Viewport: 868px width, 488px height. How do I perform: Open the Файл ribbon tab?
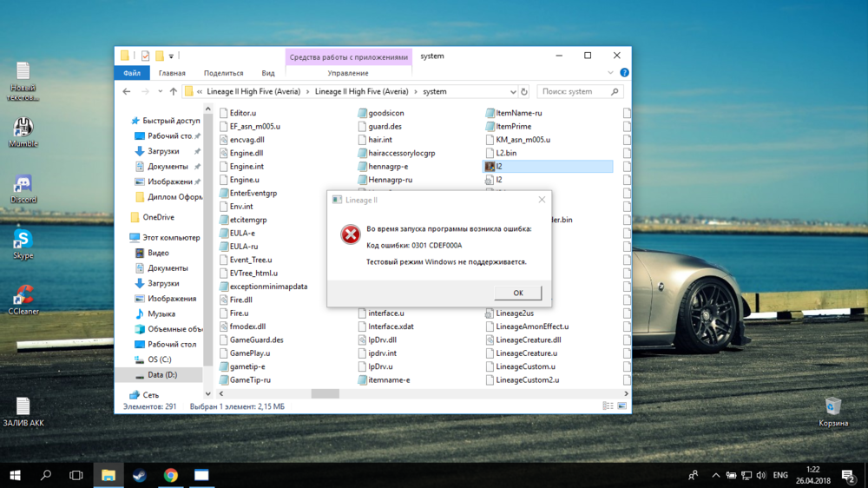coord(132,73)
